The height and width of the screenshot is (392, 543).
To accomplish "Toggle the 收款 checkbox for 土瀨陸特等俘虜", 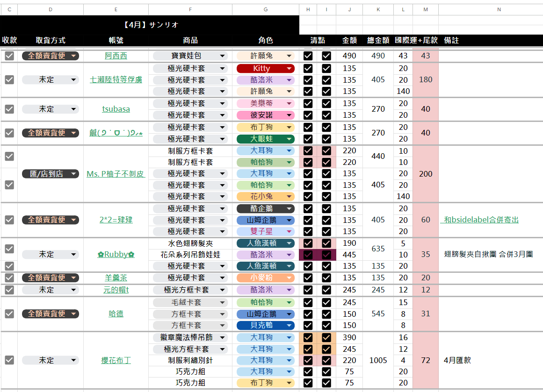I will [x=9, y=79].
